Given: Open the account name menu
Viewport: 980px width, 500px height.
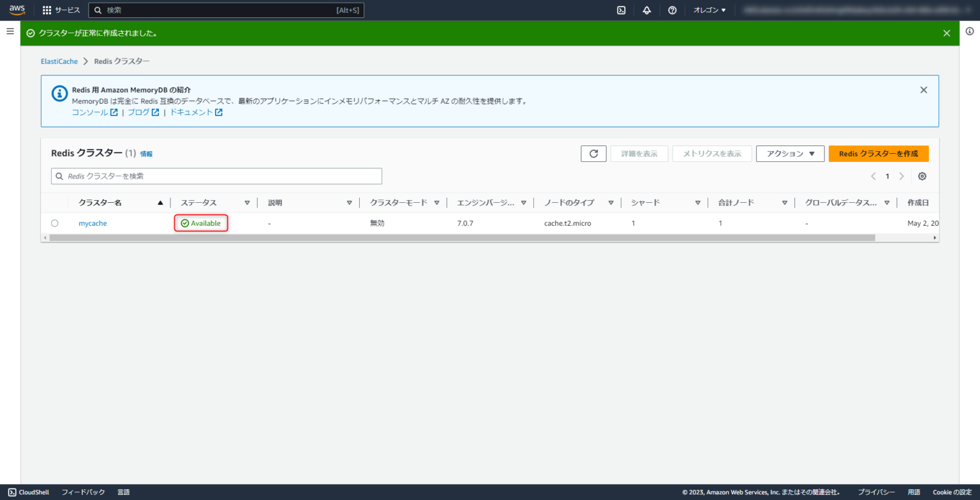Looking at the screenshot, I should coord(855,10).
